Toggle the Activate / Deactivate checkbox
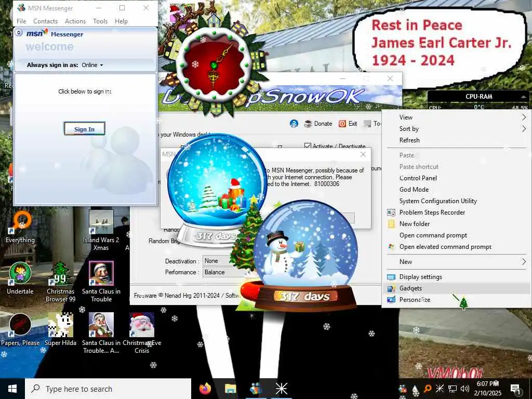 [x=308, y=146]
